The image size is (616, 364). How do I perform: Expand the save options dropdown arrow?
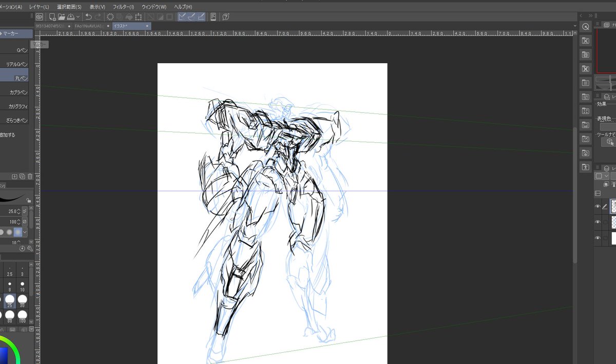(x=78, y=17)
